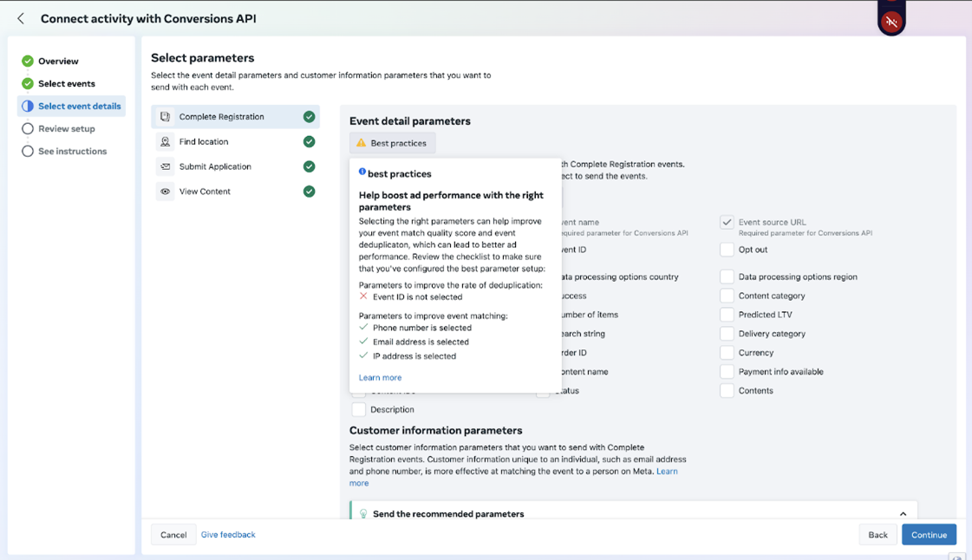Click the Complete Registration event icon
This screenshot has width=972, height=560.
[165, 116]
